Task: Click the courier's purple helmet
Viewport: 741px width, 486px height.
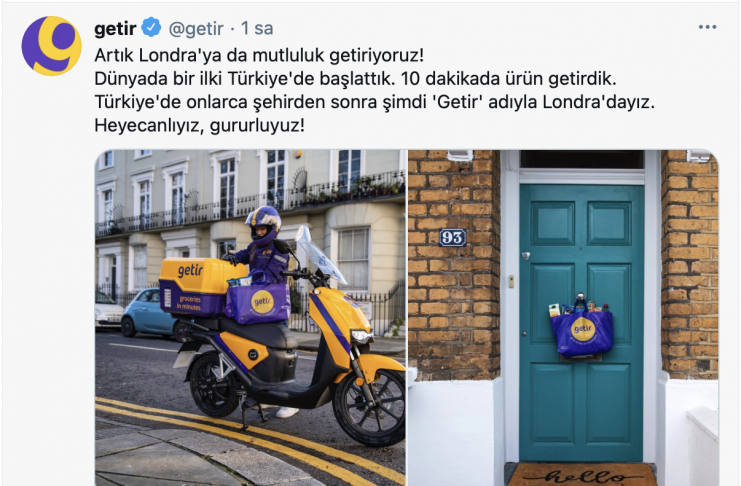Action: 264,224
